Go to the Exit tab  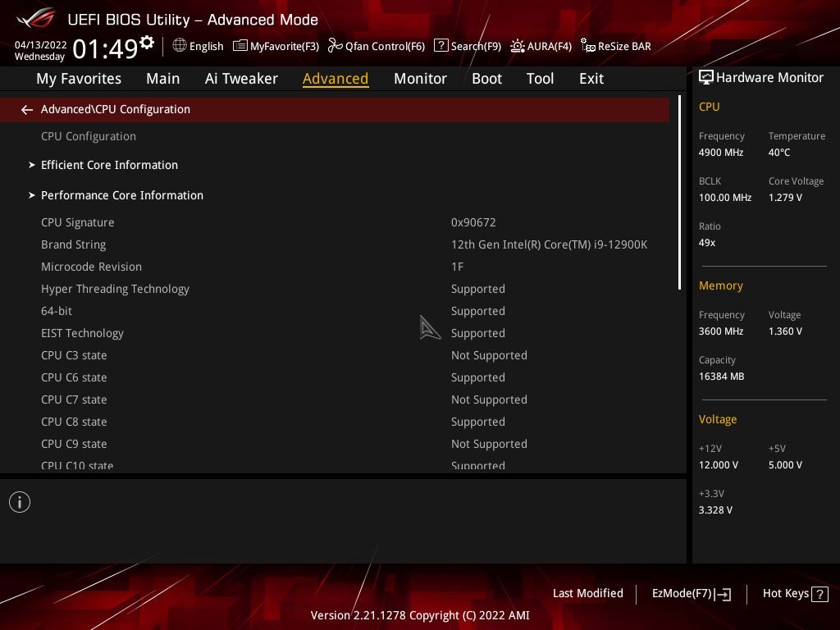pos(591,79)
